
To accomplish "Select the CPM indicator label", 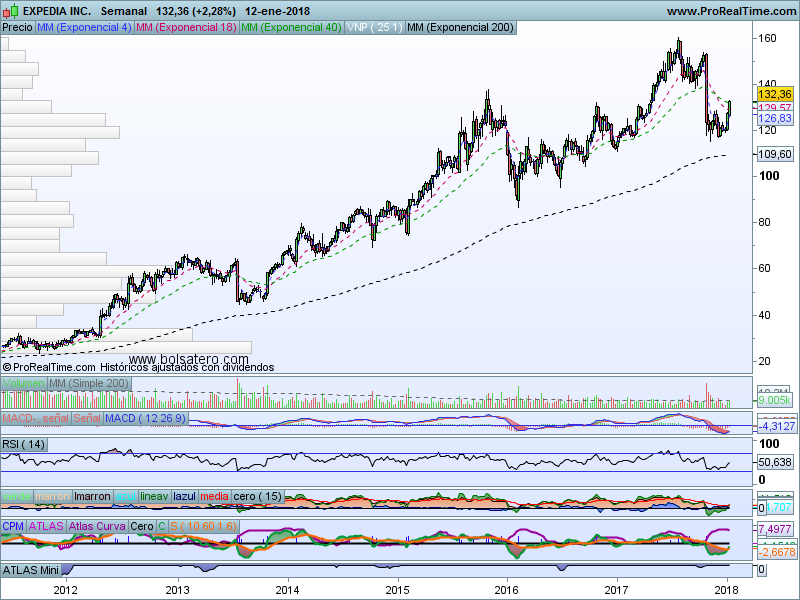I will pyautogui.click(x=13, y=526).
